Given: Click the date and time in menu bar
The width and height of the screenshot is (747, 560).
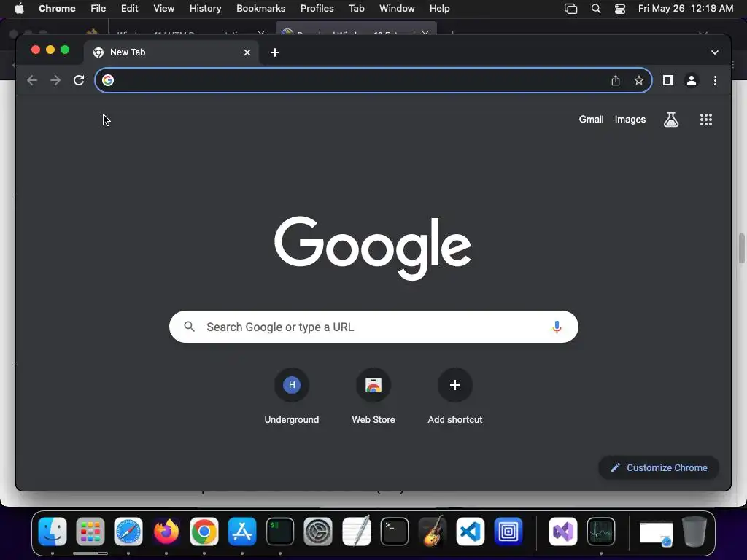Looking at the screenshot, I should pos(686,9).
